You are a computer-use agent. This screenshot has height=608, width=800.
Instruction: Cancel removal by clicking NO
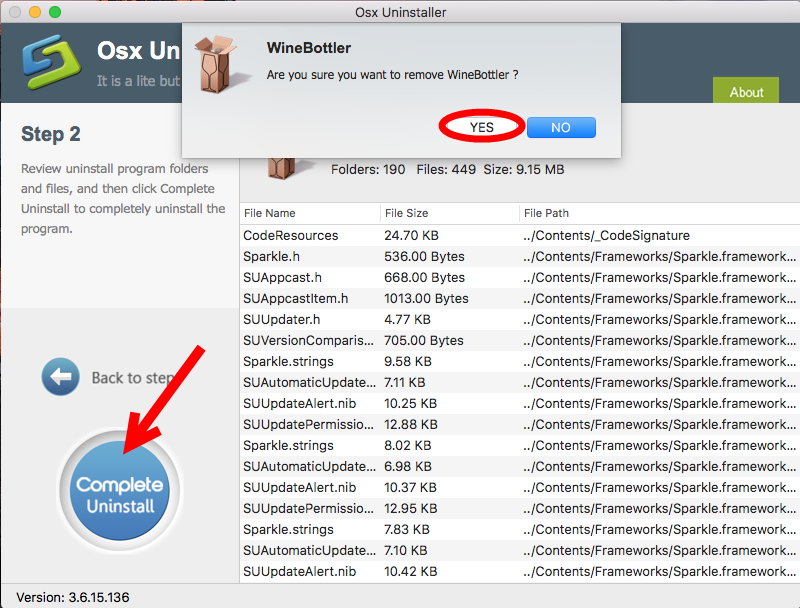561,127
